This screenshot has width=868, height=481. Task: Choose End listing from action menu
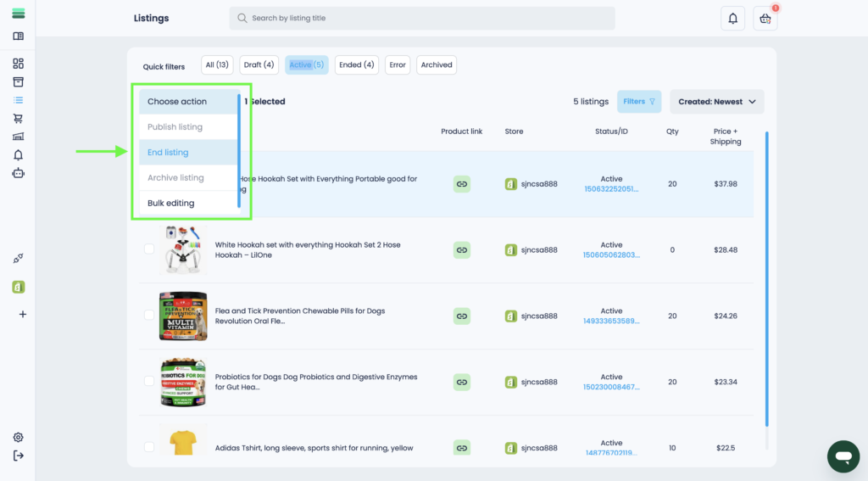pos(168,153)
